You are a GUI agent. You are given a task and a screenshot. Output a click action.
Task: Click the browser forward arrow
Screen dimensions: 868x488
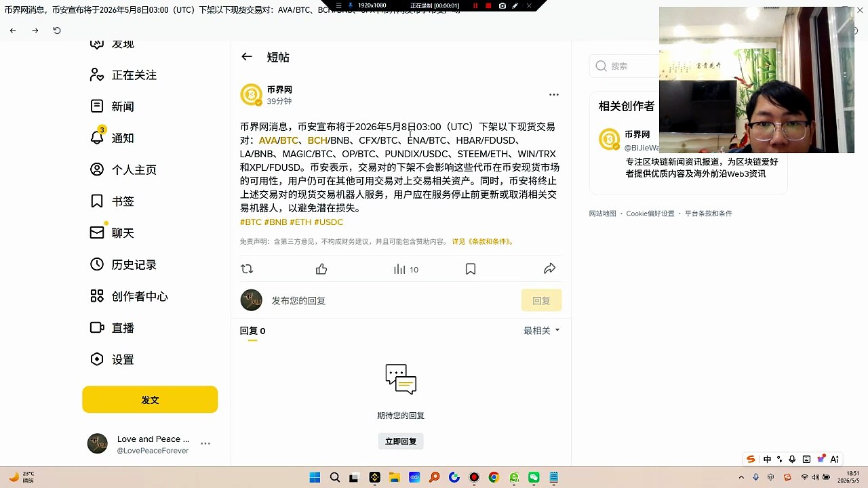(35, 30)
